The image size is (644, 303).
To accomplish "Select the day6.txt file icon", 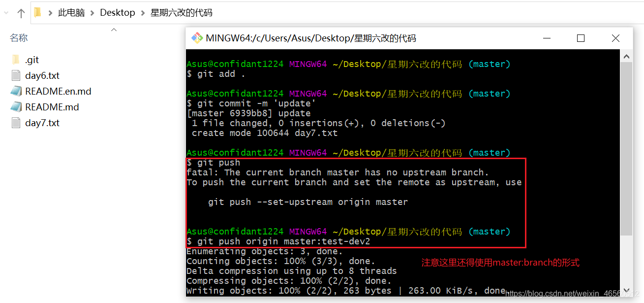I will click(16, 75).
